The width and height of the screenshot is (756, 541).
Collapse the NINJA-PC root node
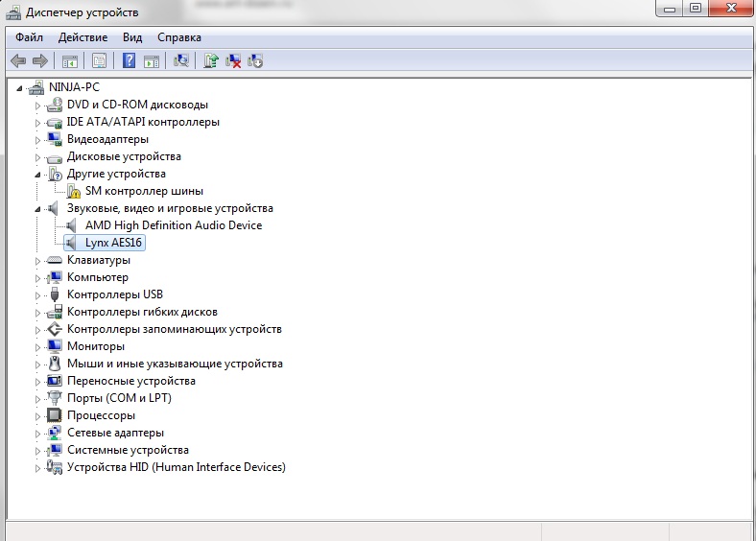(x=19, y=88)
